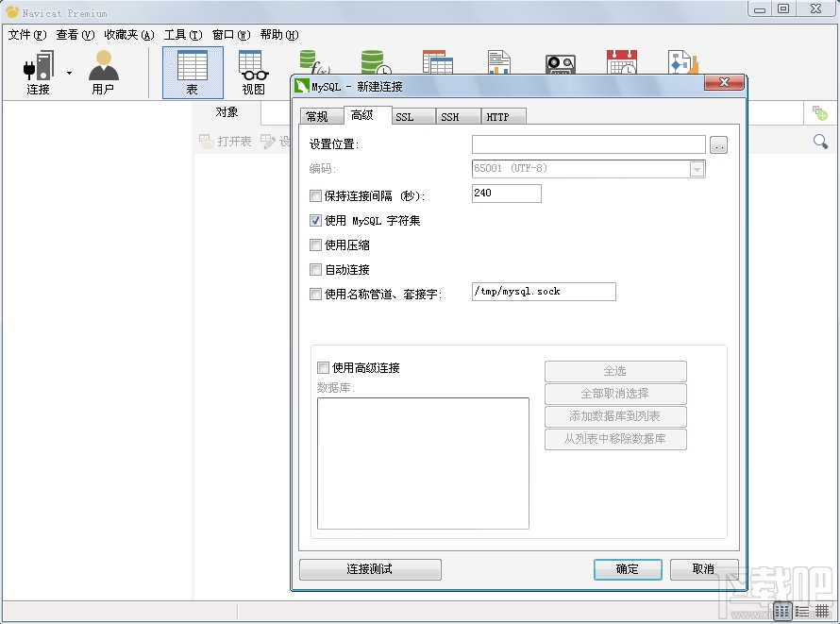This screenshot has height=624, width=840.
Task: Open the 查看(V) menu
Action: tap(76, 35)
